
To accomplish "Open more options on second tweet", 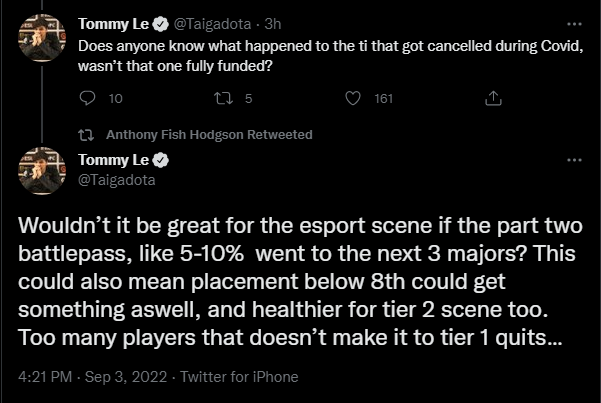I will coord(573,160).
